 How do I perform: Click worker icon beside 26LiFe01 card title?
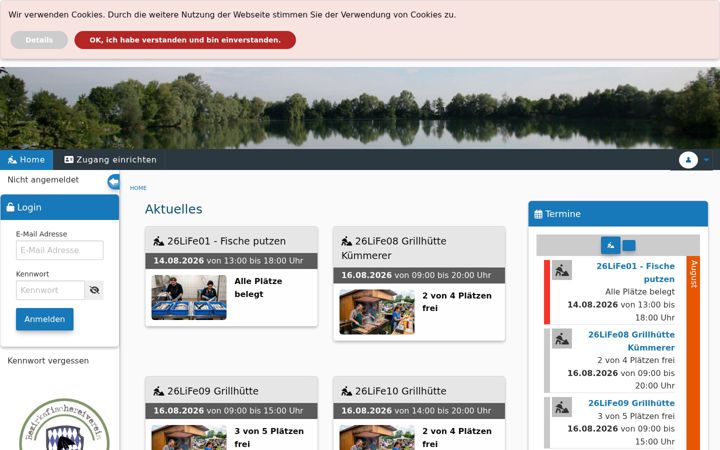pos(158,241)
